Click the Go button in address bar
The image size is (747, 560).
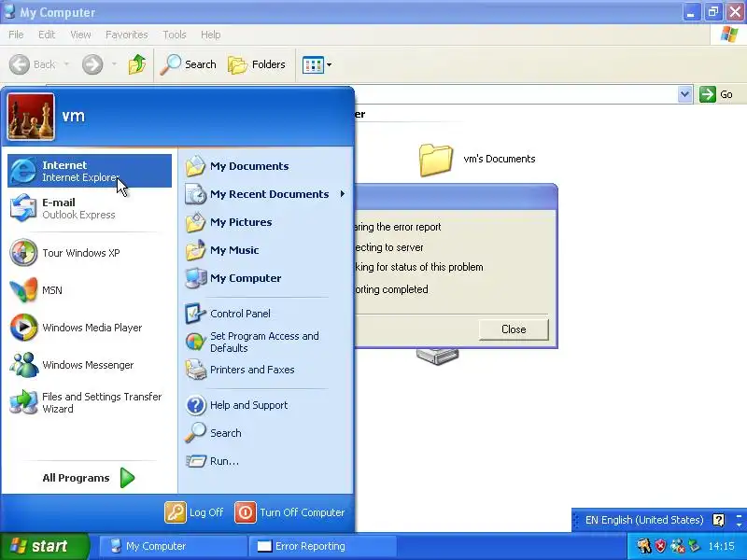[716, 94]
